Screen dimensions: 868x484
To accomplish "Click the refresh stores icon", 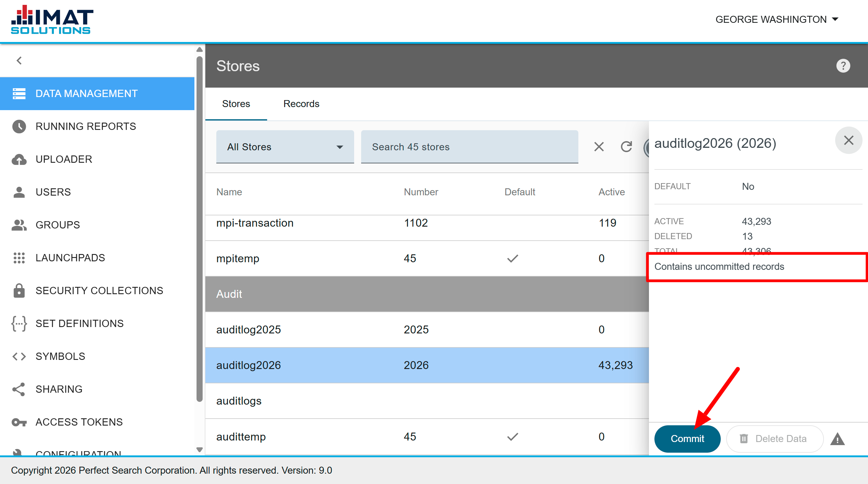I will pos(626,147).
